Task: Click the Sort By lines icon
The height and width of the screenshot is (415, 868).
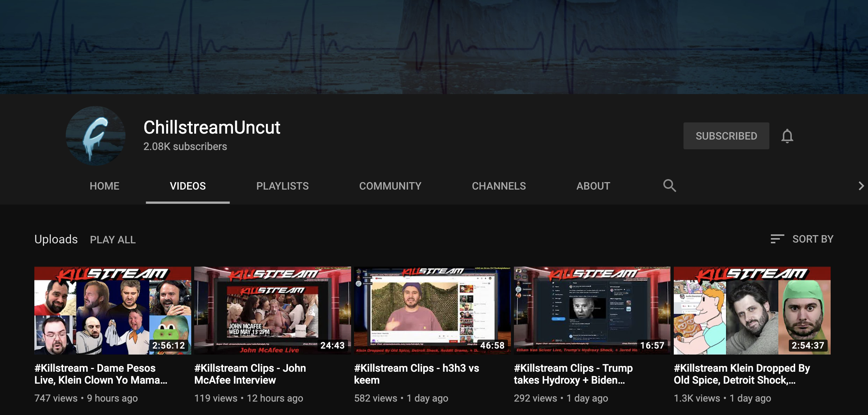Action: point(777,239)
